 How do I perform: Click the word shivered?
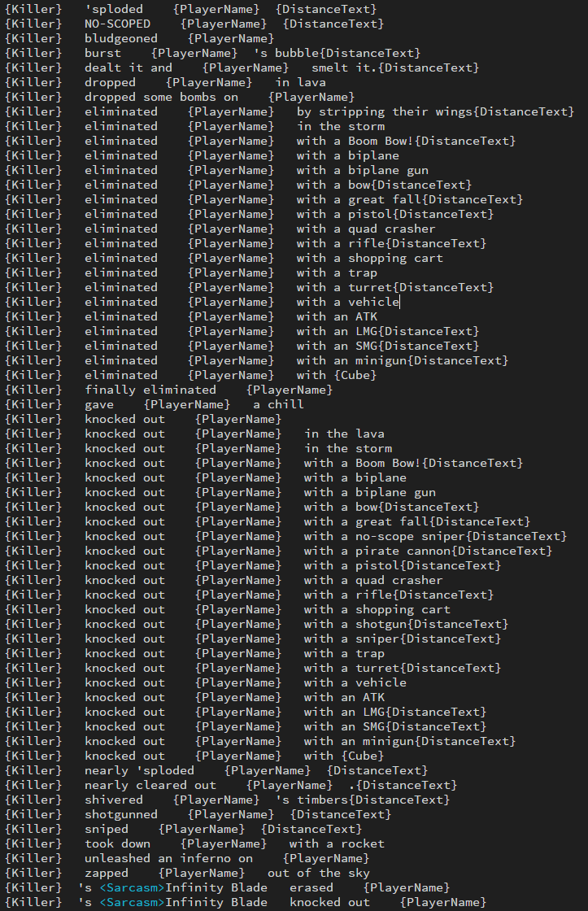coord(113,800)
